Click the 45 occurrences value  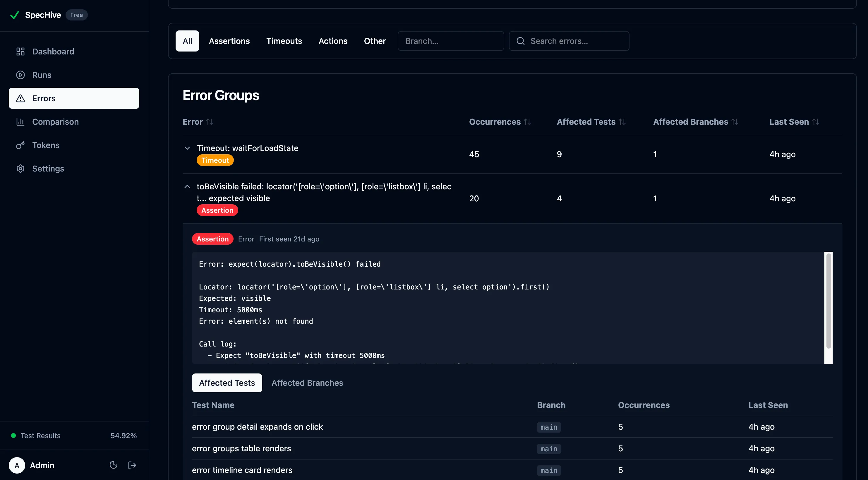click(474, 154)
